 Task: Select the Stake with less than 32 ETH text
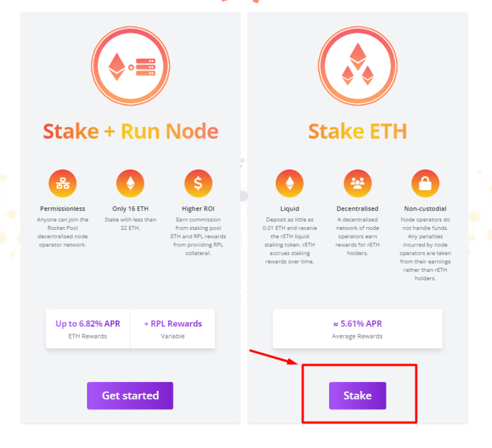tap(130, 224)
